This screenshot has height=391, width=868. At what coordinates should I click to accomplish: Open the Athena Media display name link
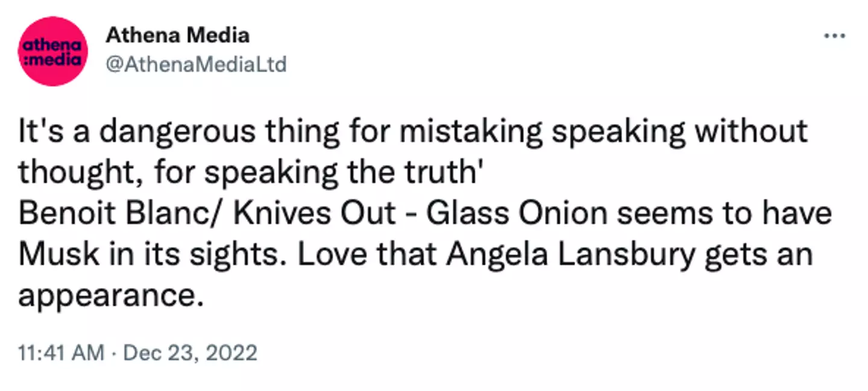[177, 36]
